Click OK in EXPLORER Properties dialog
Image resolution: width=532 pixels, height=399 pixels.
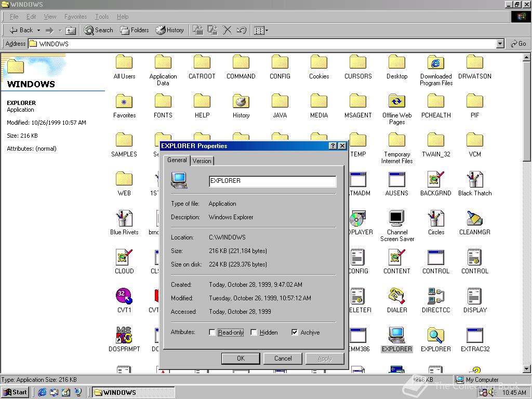[241, 358]
